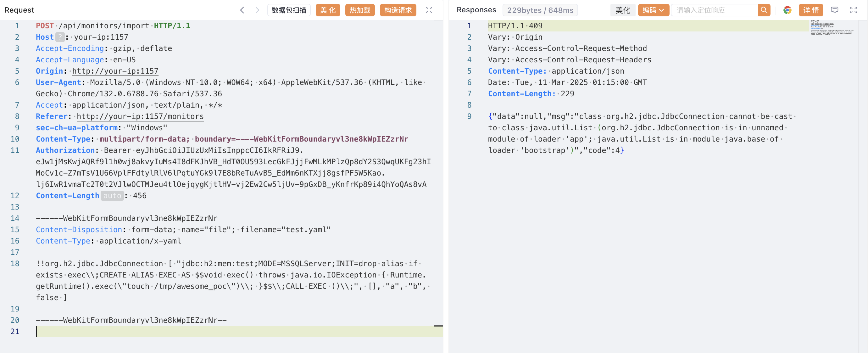Viewport: 868px width, 353px height.
Task: Click the search magnifier icon in Responses
Action: pos(764,10)
